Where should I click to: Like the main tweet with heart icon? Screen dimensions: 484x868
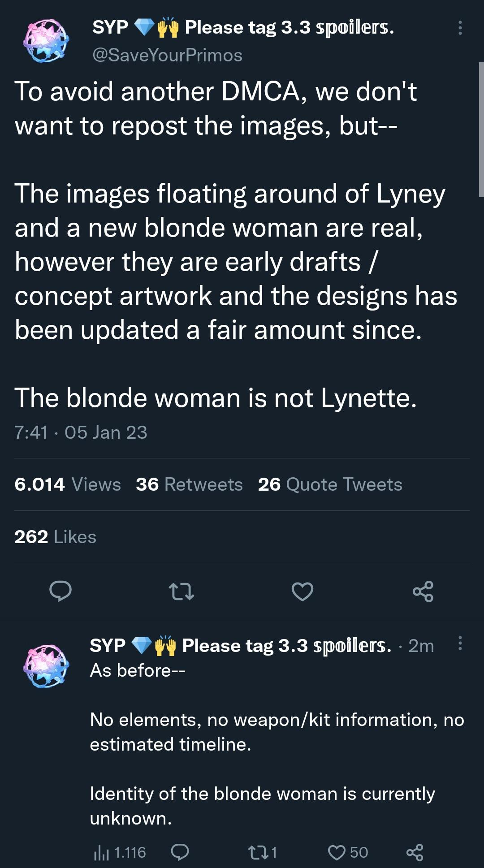point(302,591)
